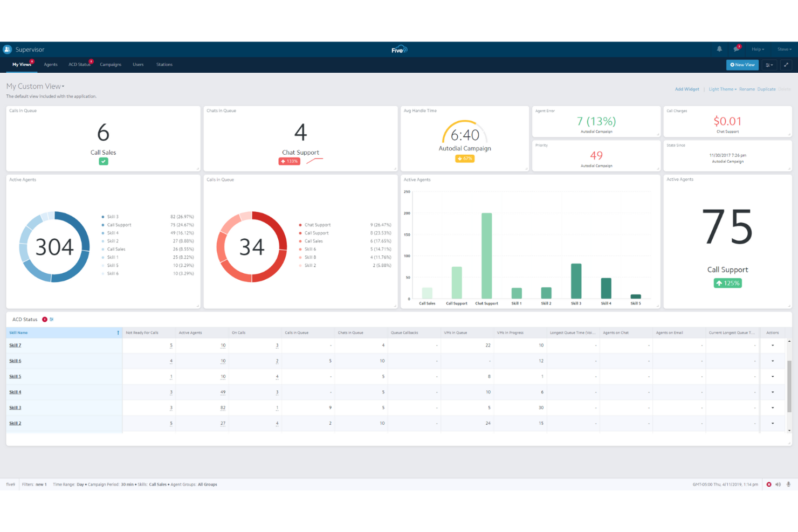798x532 pixels.
Task: Open the view settings filter icon next to New View
Action: (769, 65)
